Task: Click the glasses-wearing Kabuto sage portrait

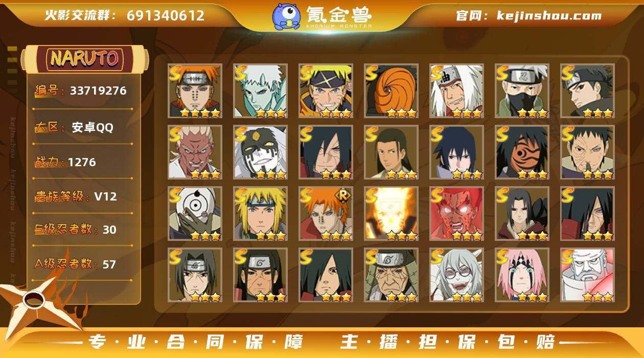Action: click(x=456, y=275)
